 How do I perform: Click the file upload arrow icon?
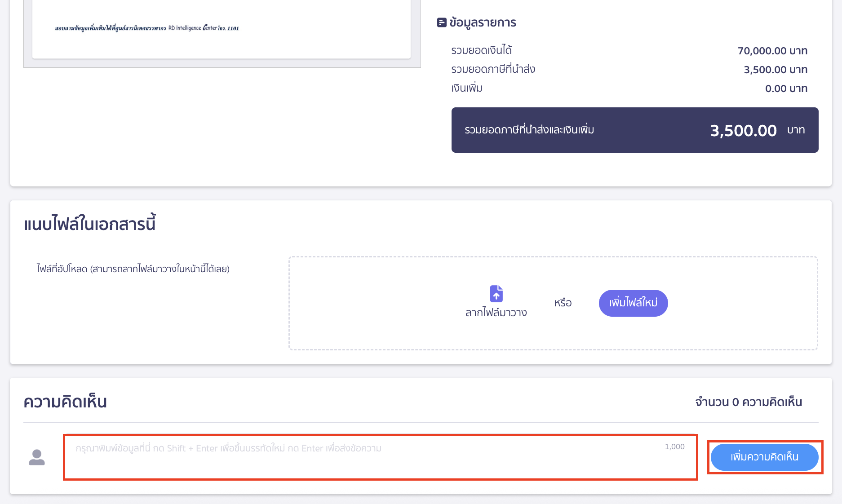point(496,294)
